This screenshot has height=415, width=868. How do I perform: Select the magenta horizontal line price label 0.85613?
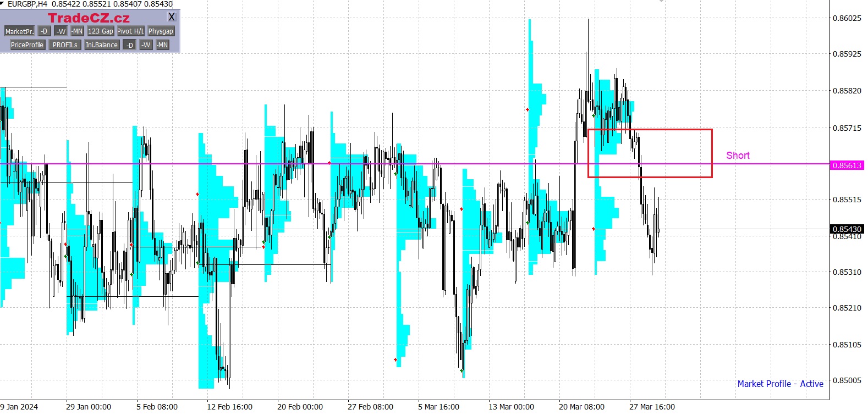[847, 165]
